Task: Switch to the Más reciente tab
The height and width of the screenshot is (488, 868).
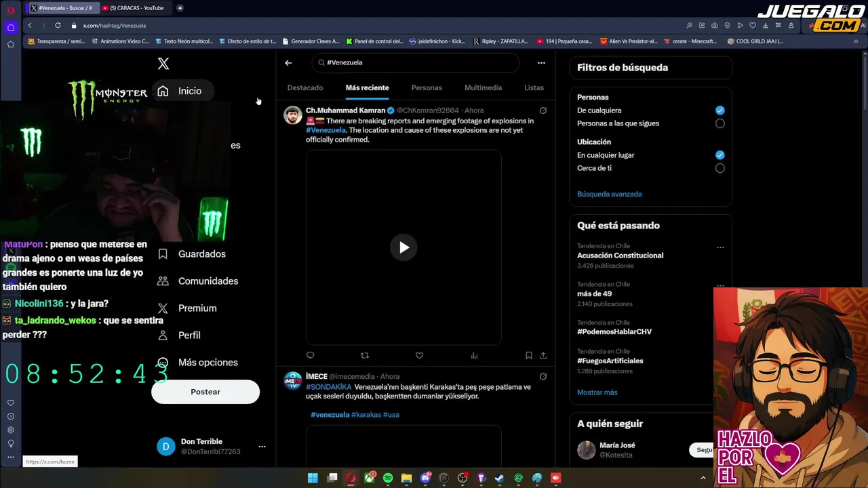Action: (367, 87)
